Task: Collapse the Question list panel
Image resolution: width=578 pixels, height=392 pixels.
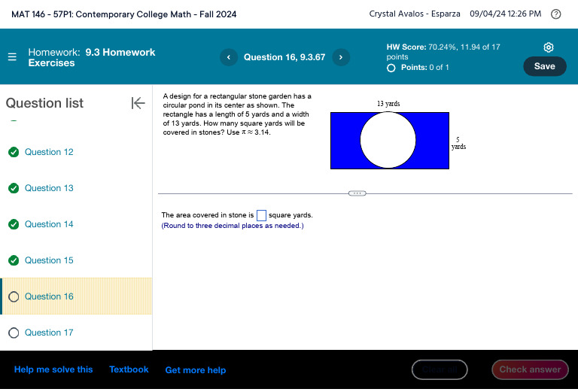Action: pyautogui.click(x=138, y=103)
